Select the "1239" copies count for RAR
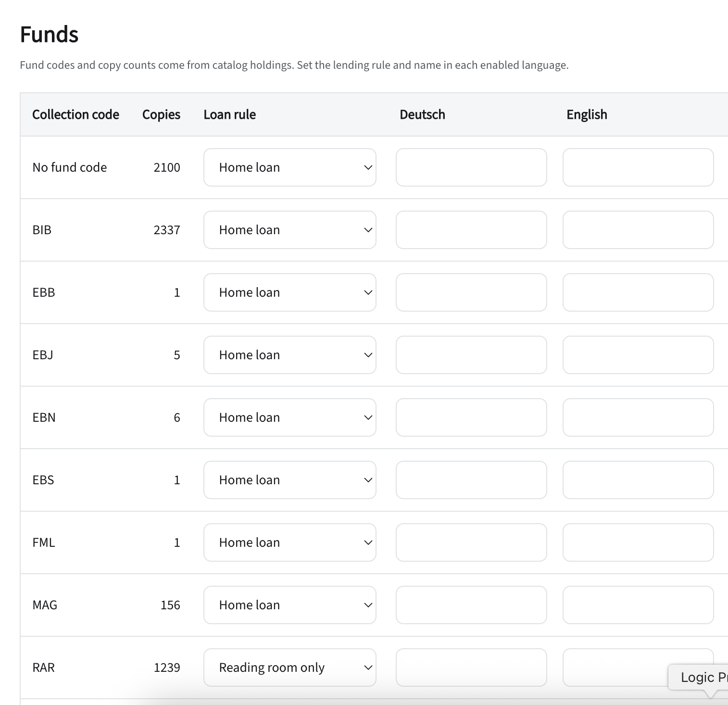 [x=167, y=667]
